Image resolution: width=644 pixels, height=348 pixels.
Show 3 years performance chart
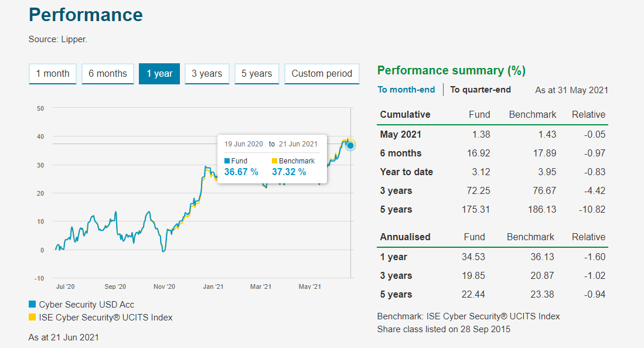[207, 74]
